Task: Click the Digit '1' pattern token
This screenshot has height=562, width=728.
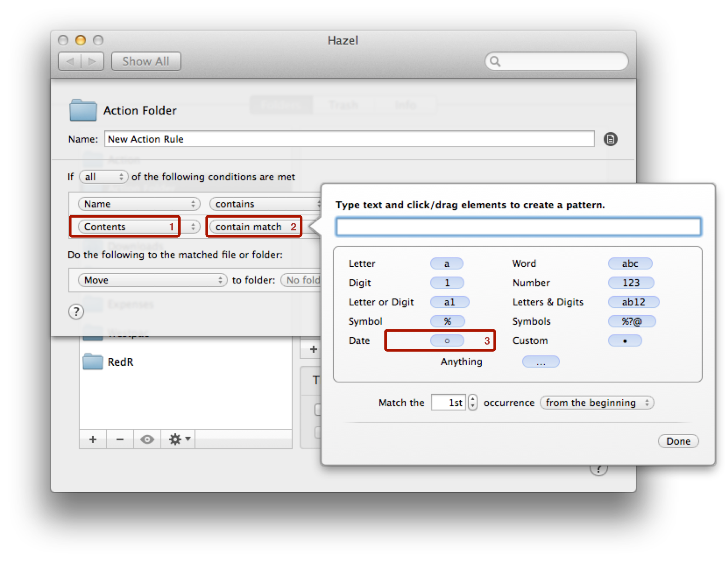Action: pos(447,283)
